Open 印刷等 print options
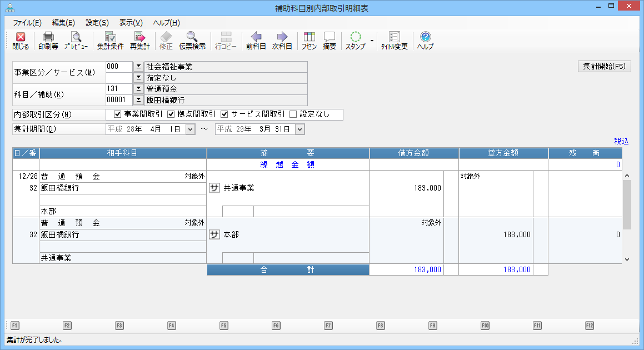 tap(48, 41)
